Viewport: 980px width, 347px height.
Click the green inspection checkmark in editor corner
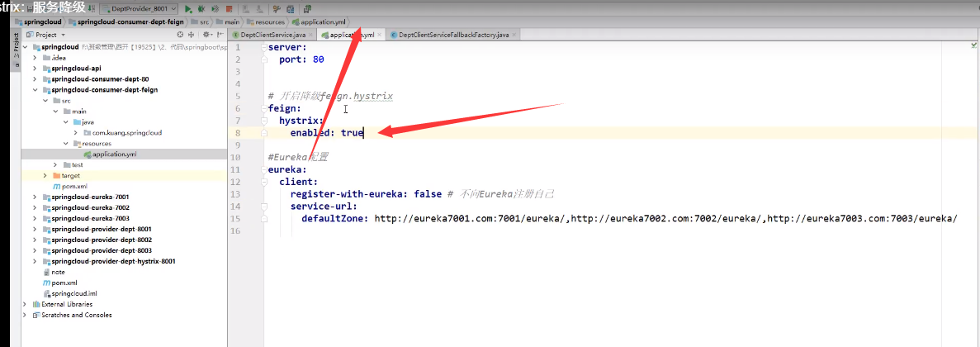tap(973, 46)
